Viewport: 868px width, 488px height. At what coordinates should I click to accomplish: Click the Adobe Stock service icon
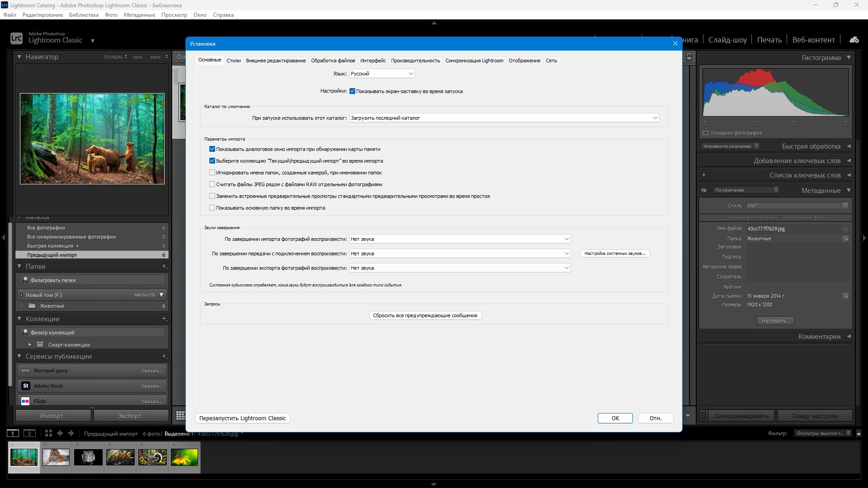[26, 386]
